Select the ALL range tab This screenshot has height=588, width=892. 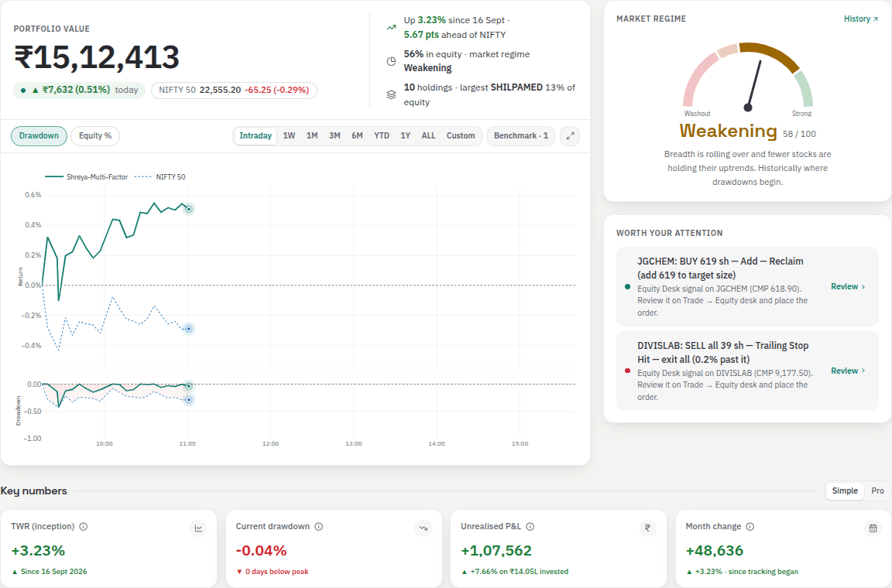click(428, 136)
